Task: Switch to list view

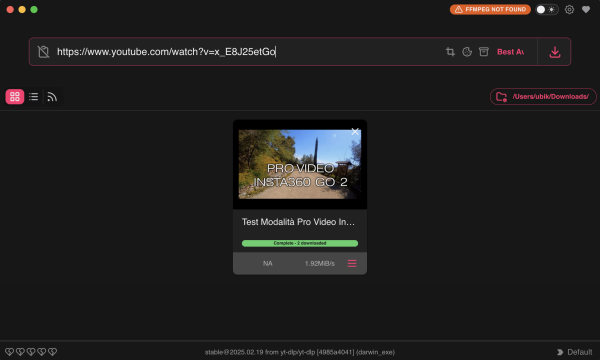Action: [x=33, y=97]
